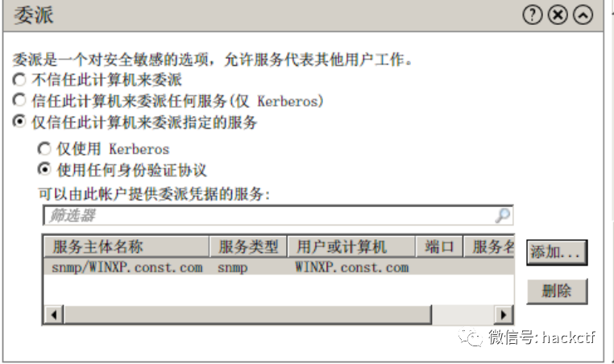
Task: Sort by 用户或计算机 column header
Action: pos(351,246)
